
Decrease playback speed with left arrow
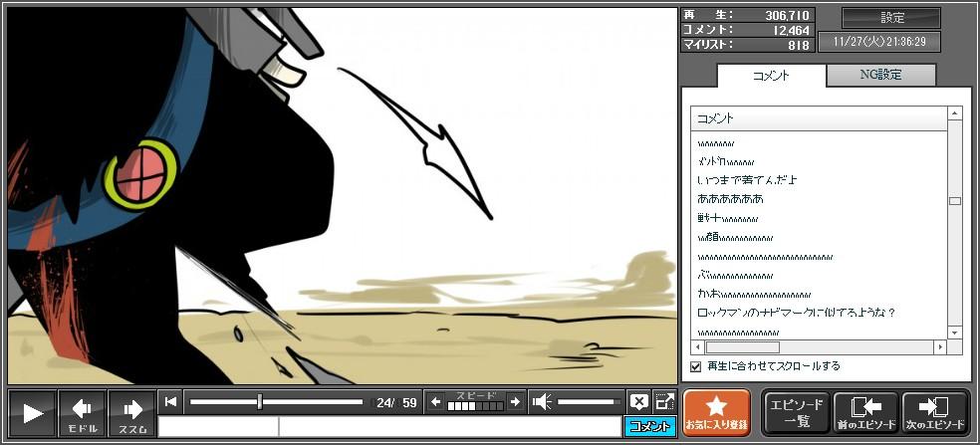[x=436, y=402]
